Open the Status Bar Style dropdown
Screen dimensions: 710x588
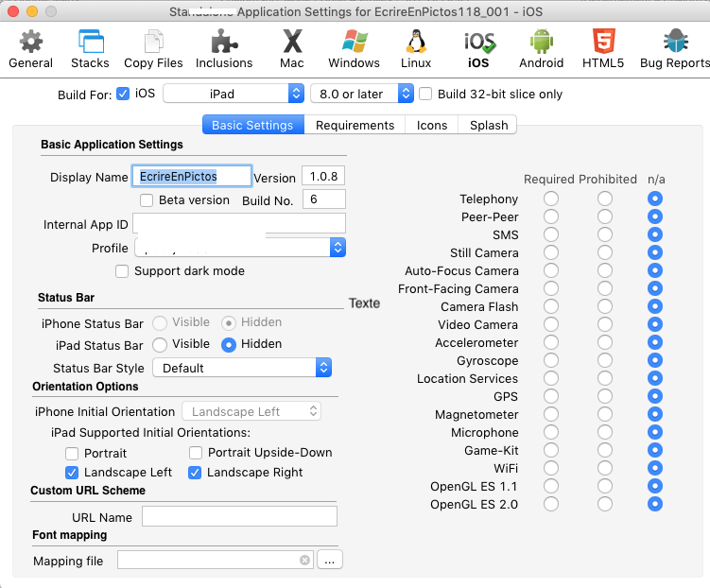click(243, 368)
